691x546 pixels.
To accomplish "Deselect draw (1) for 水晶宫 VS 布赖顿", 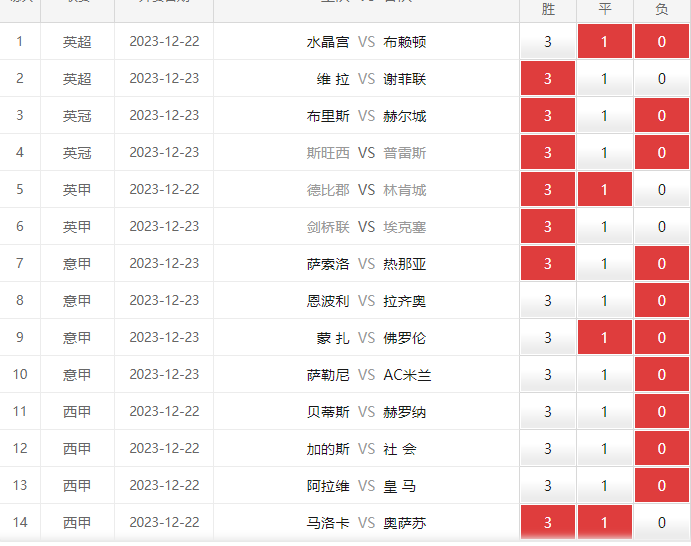I will point(605,41).
